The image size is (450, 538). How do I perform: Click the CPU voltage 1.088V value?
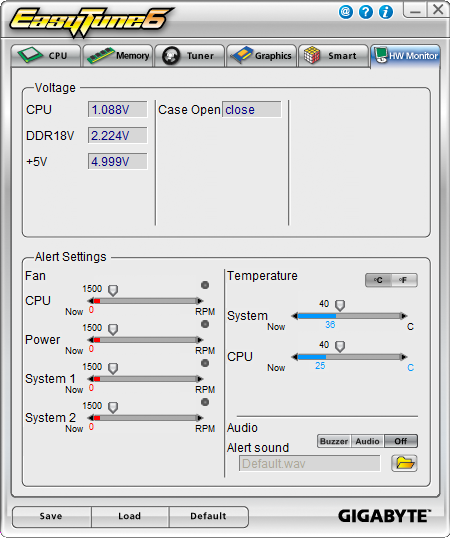[118, 109]
